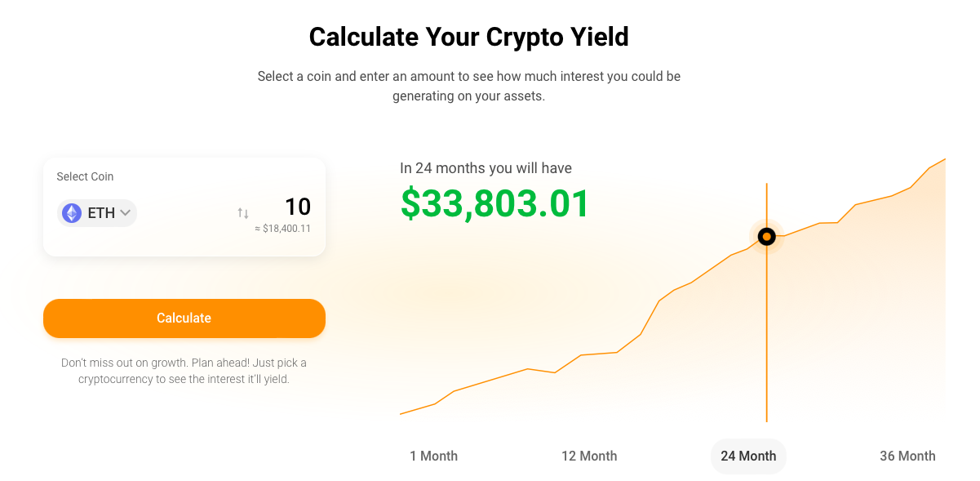This screenshot has width=980, height=481.
Task: Click the amount field showing 10
Action: point(299,207)
